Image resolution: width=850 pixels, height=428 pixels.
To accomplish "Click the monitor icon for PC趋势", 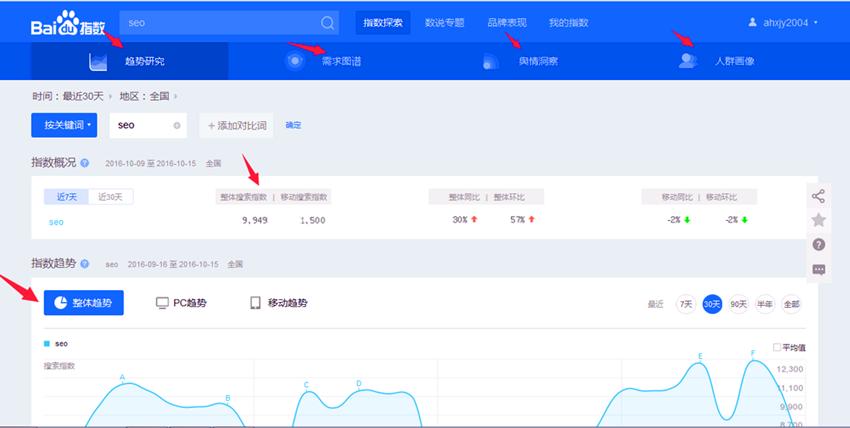I will [x=162, y=303].
